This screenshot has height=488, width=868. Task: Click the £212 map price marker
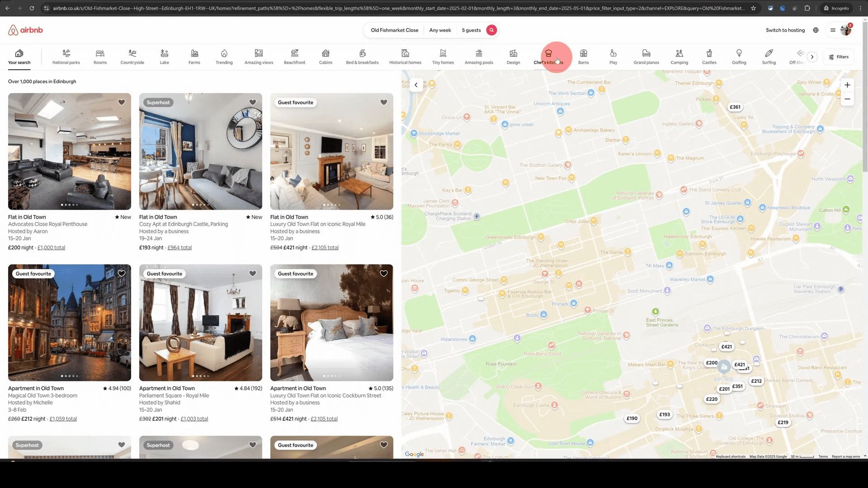tap(756, 381)
